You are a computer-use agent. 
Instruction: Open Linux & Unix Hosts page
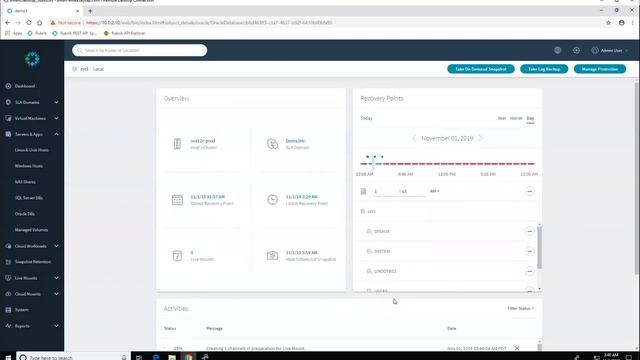pos(31,150)
